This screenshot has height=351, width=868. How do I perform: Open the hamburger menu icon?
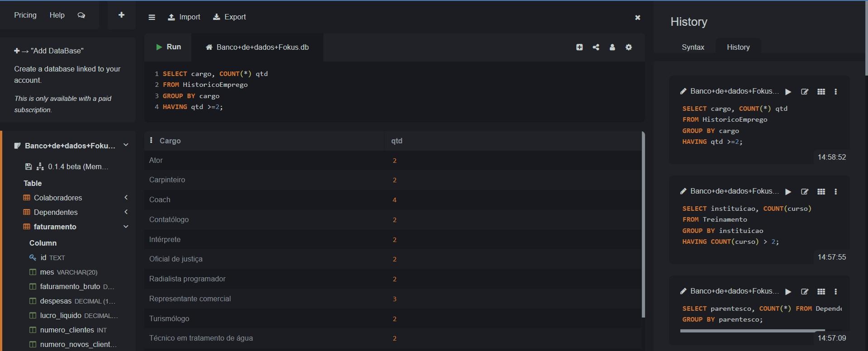tap(152, 17)
